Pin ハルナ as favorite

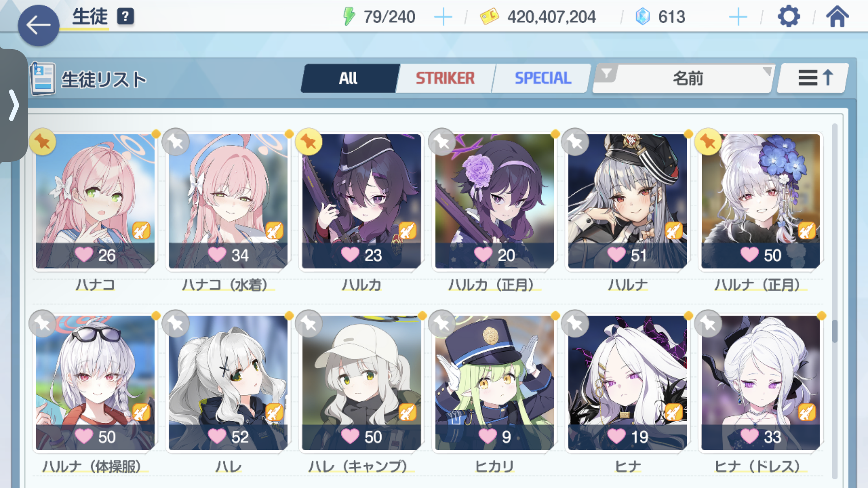tap(575, 142)
